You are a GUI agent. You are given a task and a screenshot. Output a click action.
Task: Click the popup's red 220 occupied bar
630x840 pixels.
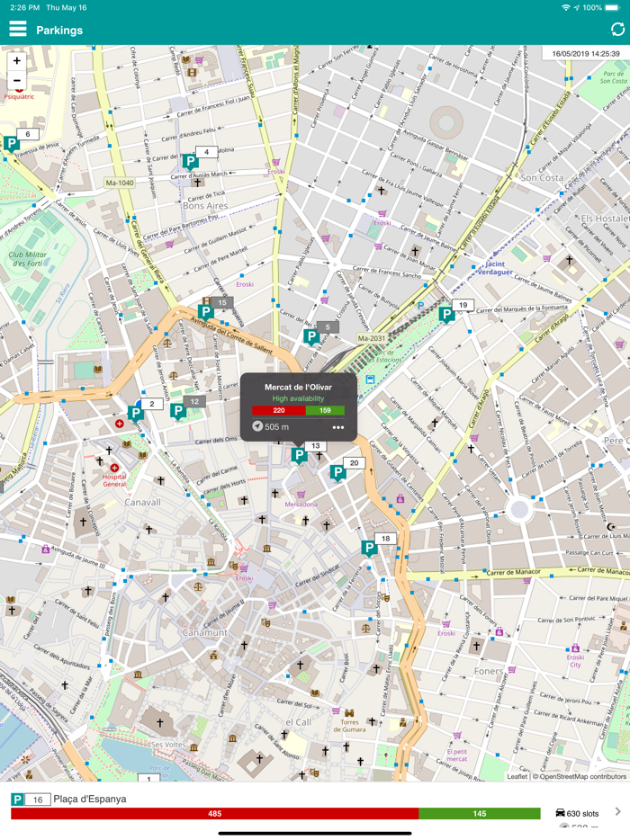pos(279,410)
